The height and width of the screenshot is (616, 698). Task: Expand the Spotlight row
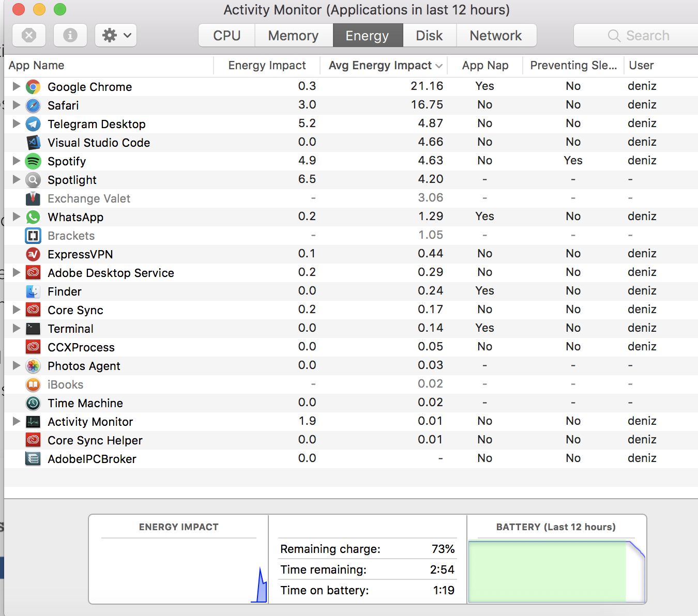16,179
